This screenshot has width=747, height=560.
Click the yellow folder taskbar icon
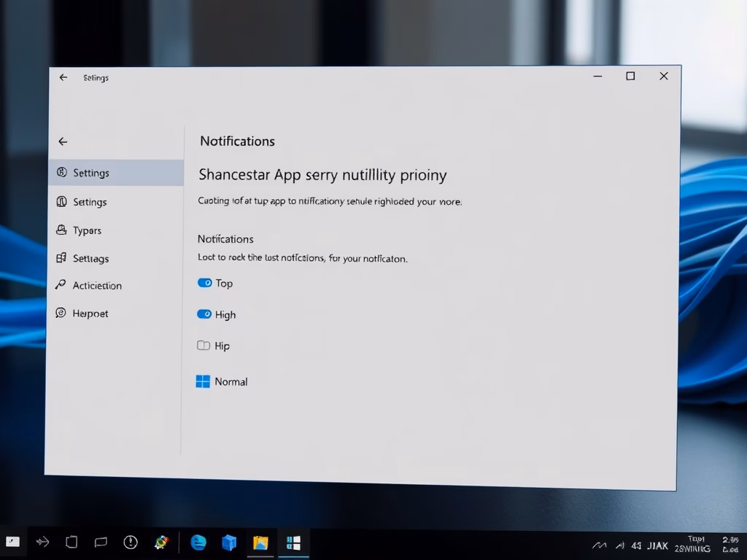click(x=260, y=542)
